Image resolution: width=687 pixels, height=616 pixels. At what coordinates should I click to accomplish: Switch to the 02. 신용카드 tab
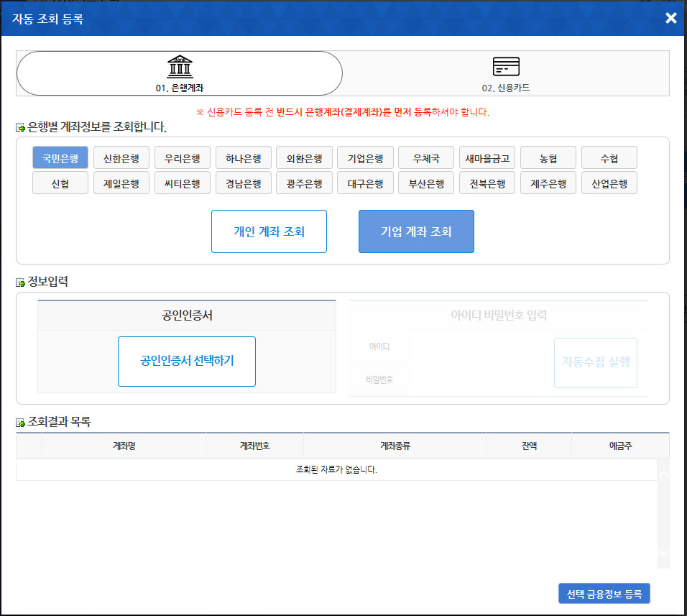tap(506, 73)
